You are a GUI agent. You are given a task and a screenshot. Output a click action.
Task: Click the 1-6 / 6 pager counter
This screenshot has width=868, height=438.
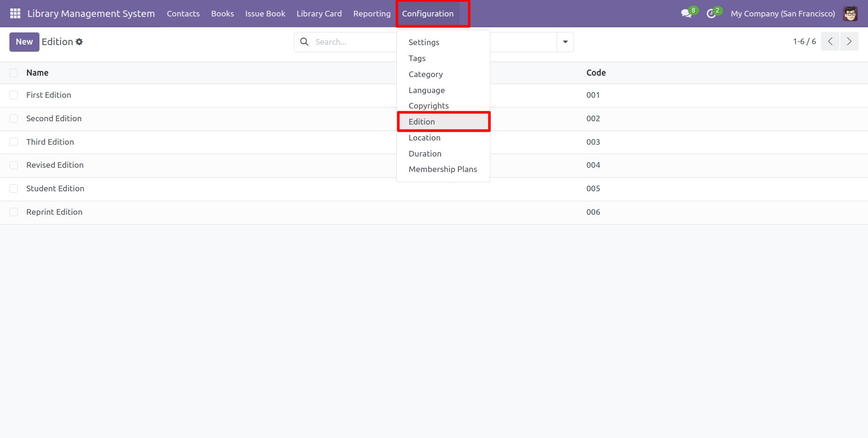(x=804, y=41)
